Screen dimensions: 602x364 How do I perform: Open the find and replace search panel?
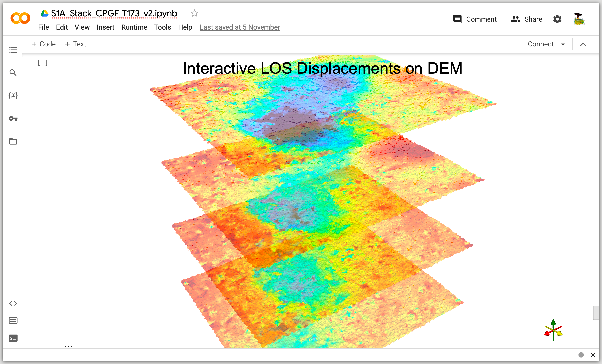13,73
